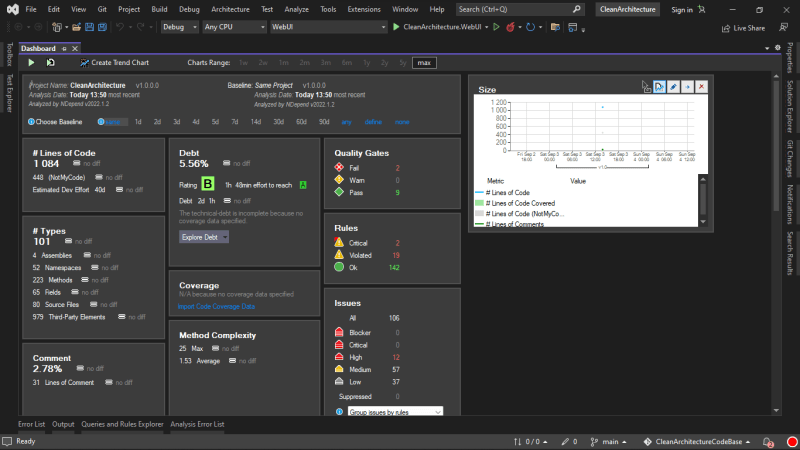This screenshot has width=800, height=450.
Task: Select the 1w charts range
Action: pos(244,63)
